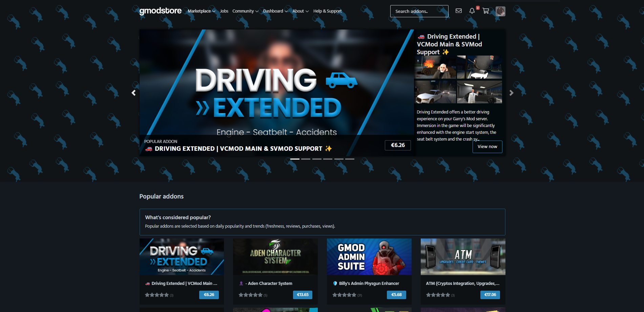Click the Driving Extended star rating

[157, 295]
